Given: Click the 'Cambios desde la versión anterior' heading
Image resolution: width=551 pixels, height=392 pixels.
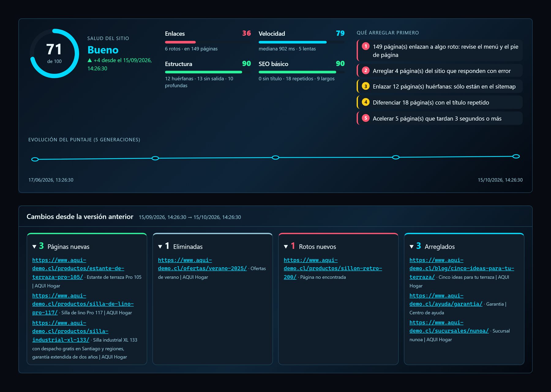Looking at the screenshot, I should tap(80, 217).
